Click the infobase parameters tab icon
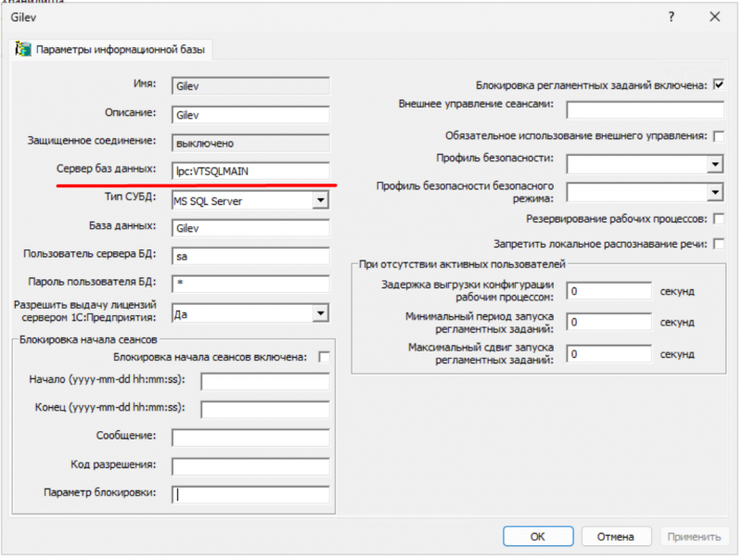Screen dimensions: 742x560 click(22, 49)
